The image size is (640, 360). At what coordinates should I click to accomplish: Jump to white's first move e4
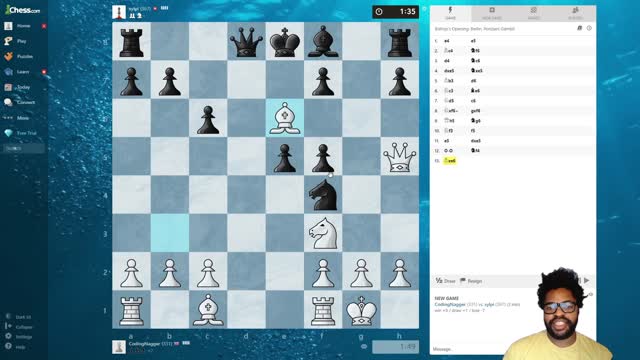point(447,41)
